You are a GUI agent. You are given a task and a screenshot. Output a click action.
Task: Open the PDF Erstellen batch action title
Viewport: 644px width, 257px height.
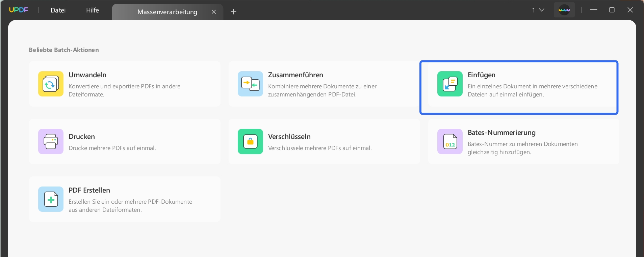click(x=89, y=190)
